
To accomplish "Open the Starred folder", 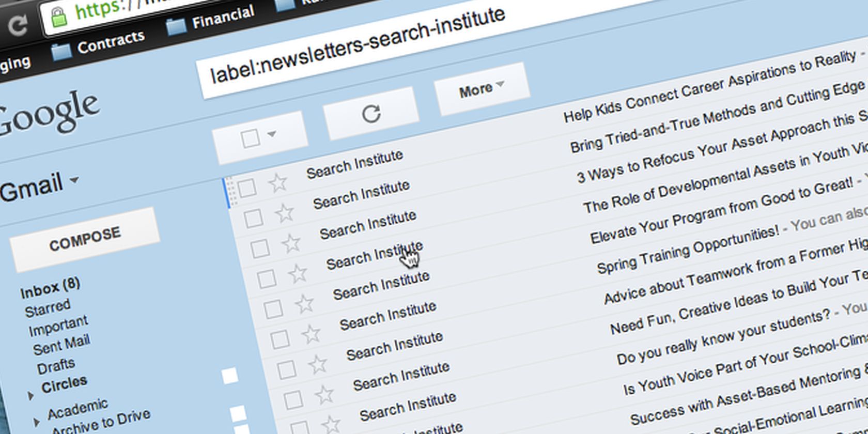I will (48, 308).
